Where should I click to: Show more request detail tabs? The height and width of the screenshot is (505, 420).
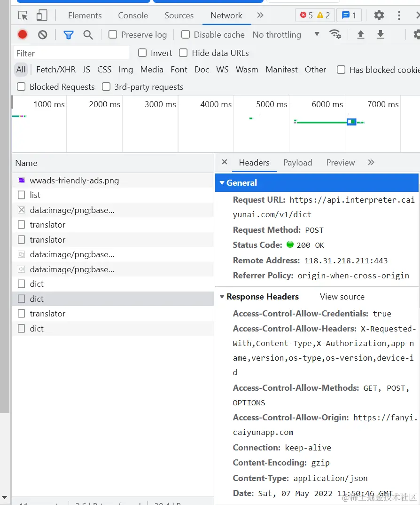tap(371, 162)
